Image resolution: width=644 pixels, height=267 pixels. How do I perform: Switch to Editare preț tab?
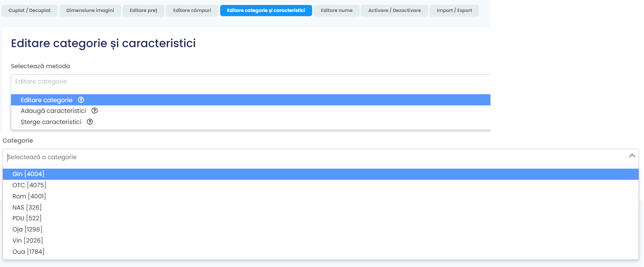coord(144,10)
